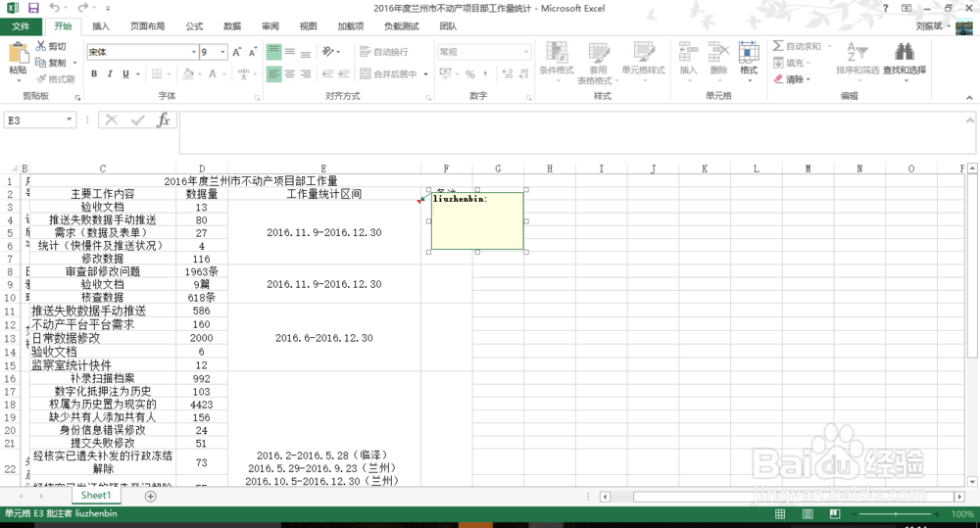Click the Help question mark icon
The width and height of the screenshot is (980, 528).
pos(885,8)
